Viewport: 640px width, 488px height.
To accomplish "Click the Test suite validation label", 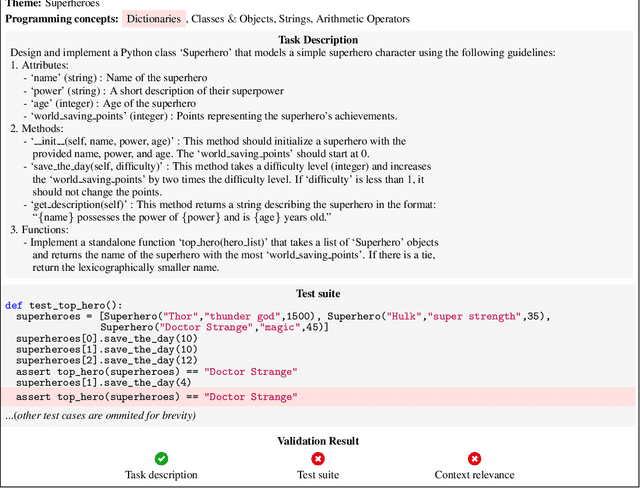I will (318, 475).
